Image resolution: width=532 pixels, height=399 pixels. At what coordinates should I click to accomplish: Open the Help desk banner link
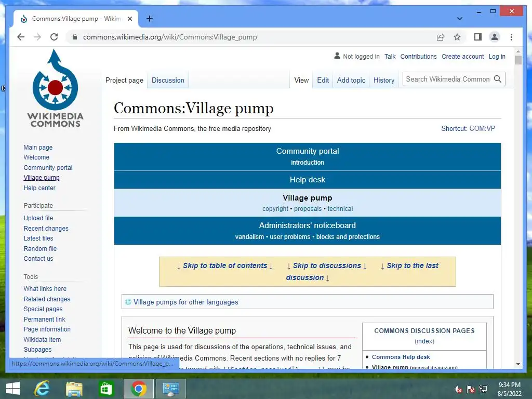(308, 180)
